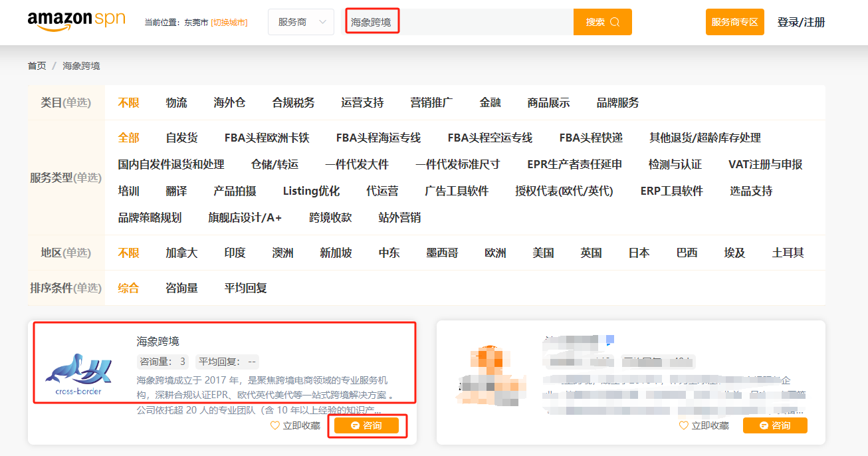The width and height of the screenshot is (868, 456).
Task: Select region 中东
Action: 389,253
